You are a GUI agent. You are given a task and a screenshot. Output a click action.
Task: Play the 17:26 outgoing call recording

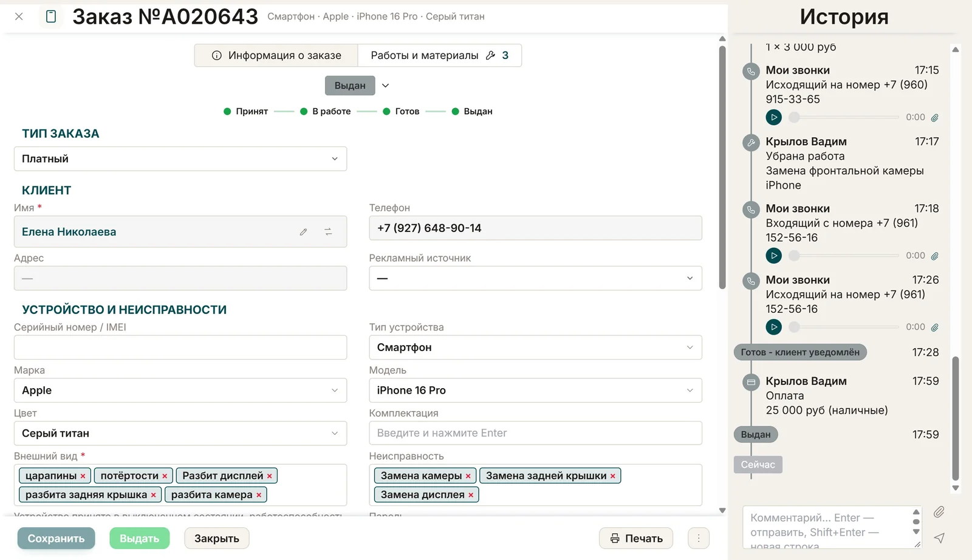(x=773, y=327)
